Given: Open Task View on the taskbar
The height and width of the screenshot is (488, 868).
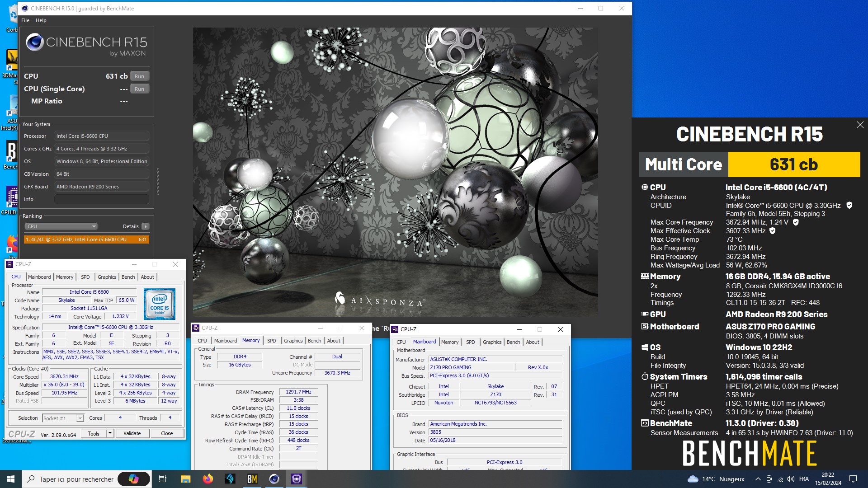Looking at the screenshot, I should (163, 479).
